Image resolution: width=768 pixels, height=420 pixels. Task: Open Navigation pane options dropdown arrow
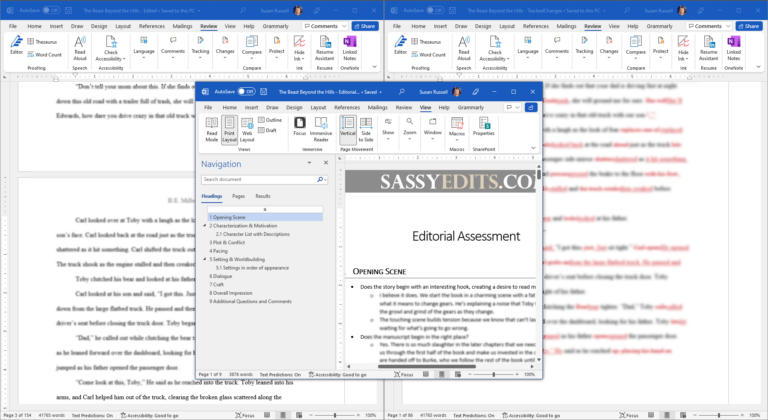[x=309, y=163]
